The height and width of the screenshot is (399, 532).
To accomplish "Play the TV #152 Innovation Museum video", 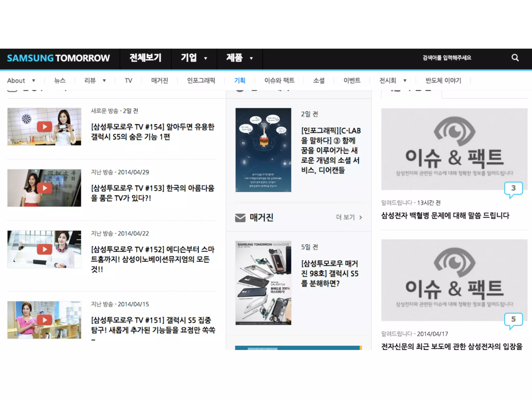I will click(x=44, y=249).
